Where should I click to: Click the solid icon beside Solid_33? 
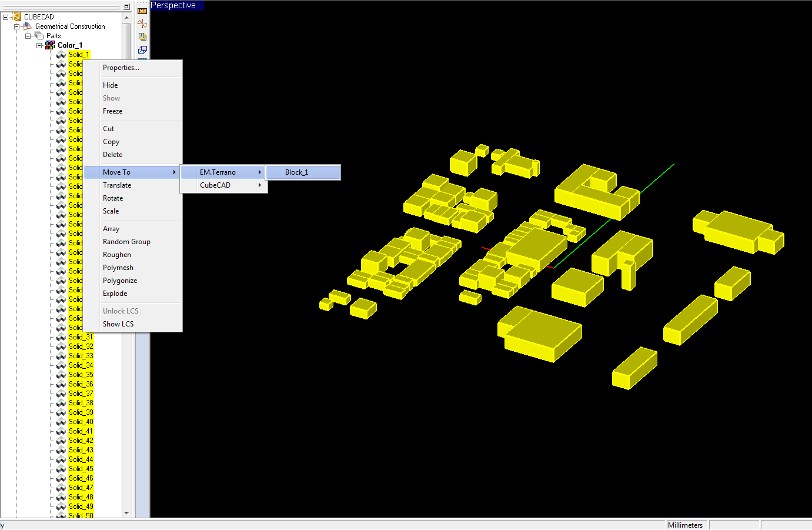point(61,356)
